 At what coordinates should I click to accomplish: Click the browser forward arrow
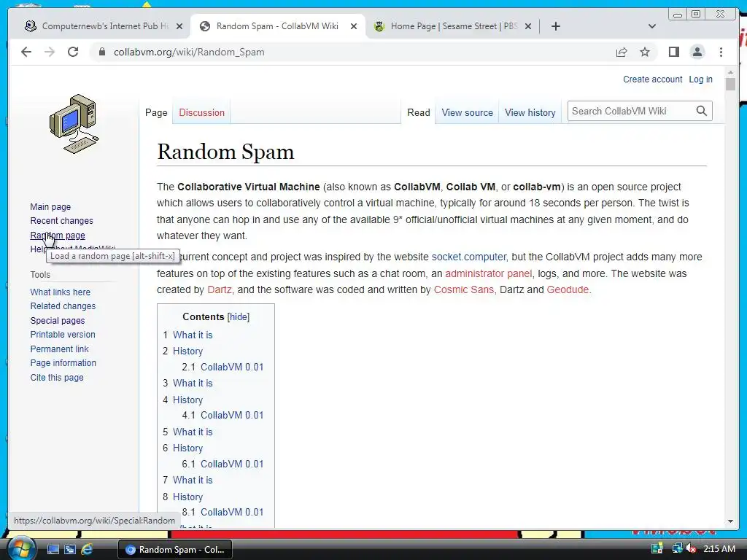coord(50,52)
